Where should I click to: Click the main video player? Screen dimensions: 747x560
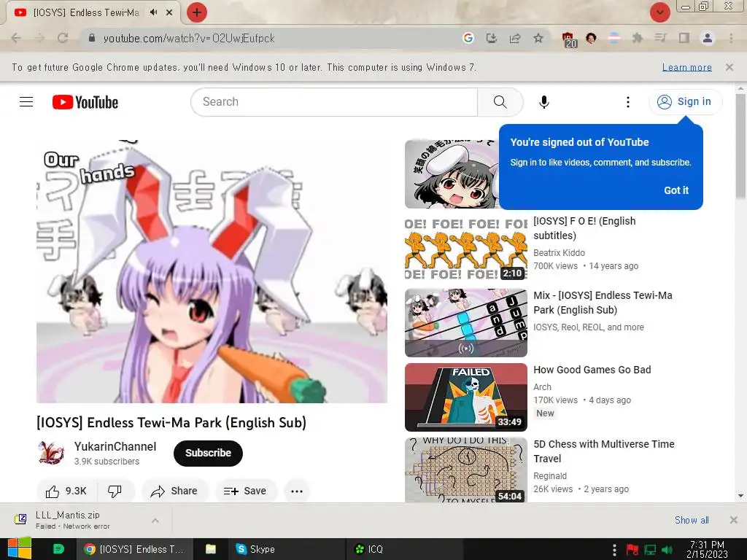point(212,271)
